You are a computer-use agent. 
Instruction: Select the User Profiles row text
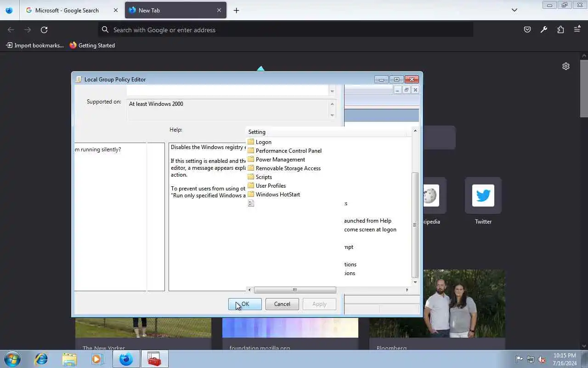[x=271, y=186]
